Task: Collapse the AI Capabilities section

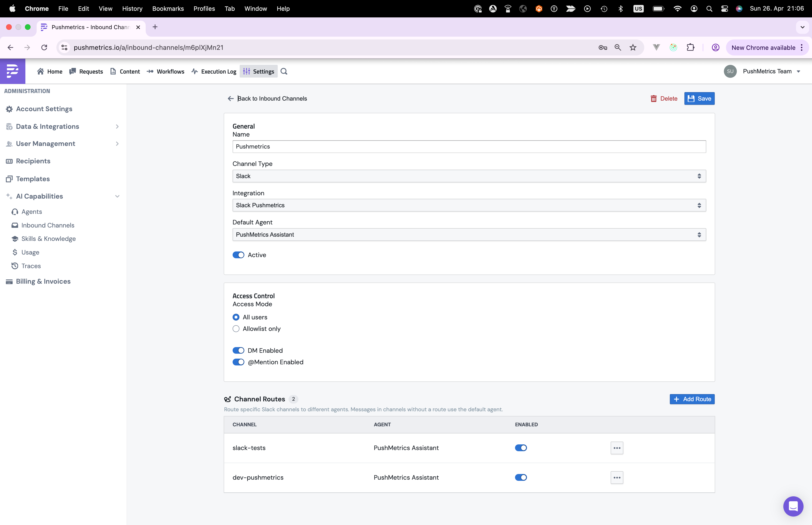Action: (63, 196)
